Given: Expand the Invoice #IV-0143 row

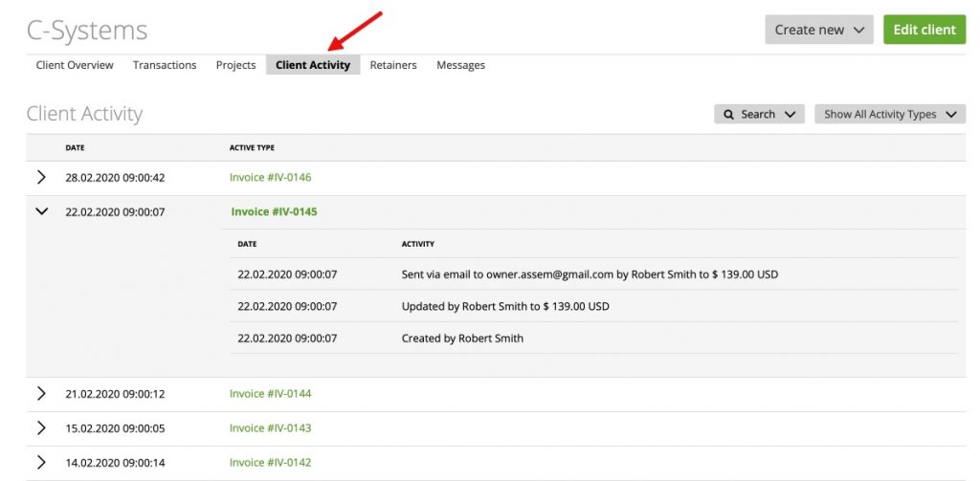Looking at the screenshot, I should click(41, 427).
